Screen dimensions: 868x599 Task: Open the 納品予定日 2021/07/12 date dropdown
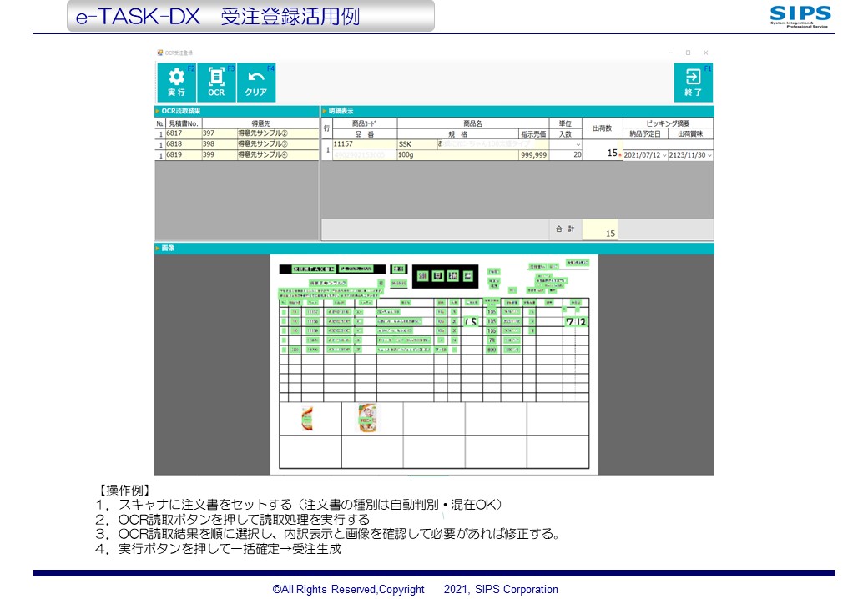pos(664,155)
